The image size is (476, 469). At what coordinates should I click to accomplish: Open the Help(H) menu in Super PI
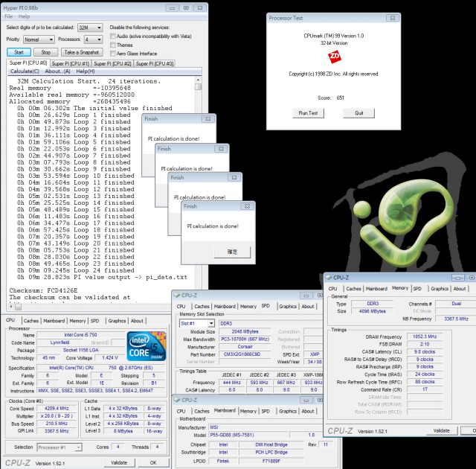pos(86,71)
